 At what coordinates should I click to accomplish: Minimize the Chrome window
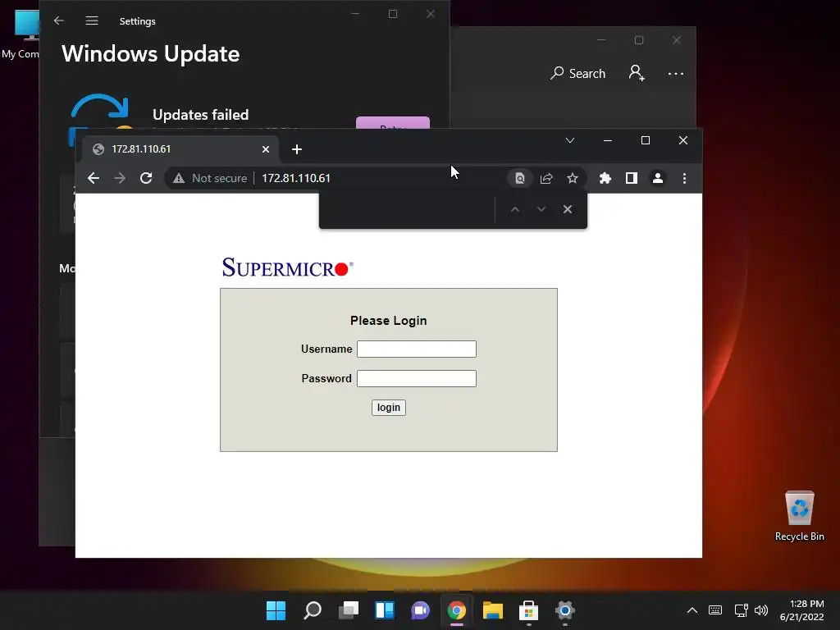pos(608,140)
